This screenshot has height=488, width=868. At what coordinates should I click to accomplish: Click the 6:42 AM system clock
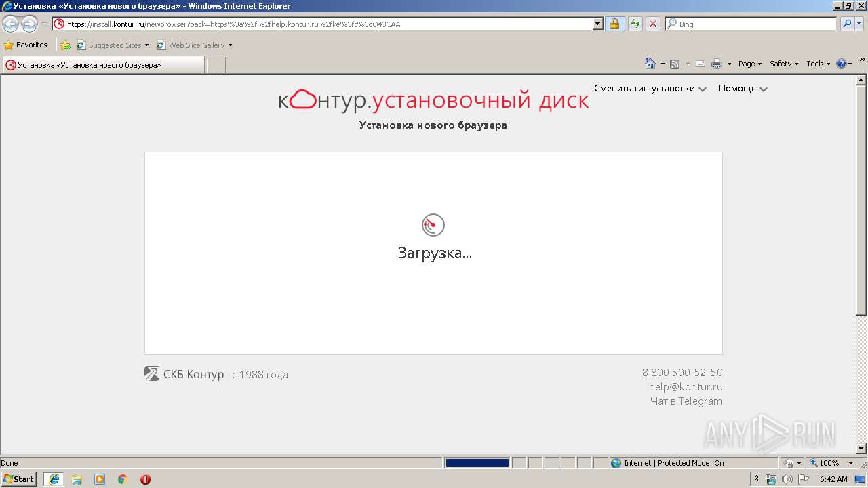(x=833, y=479)
